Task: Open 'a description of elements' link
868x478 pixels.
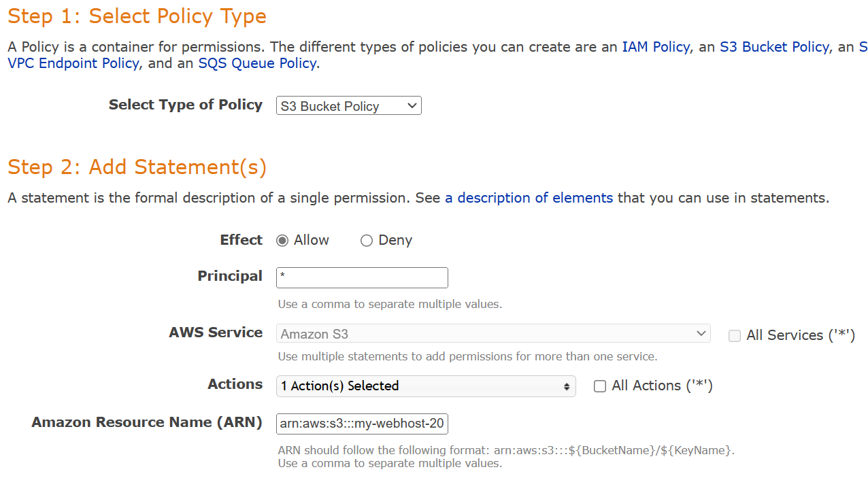Action: click(529, 198)
